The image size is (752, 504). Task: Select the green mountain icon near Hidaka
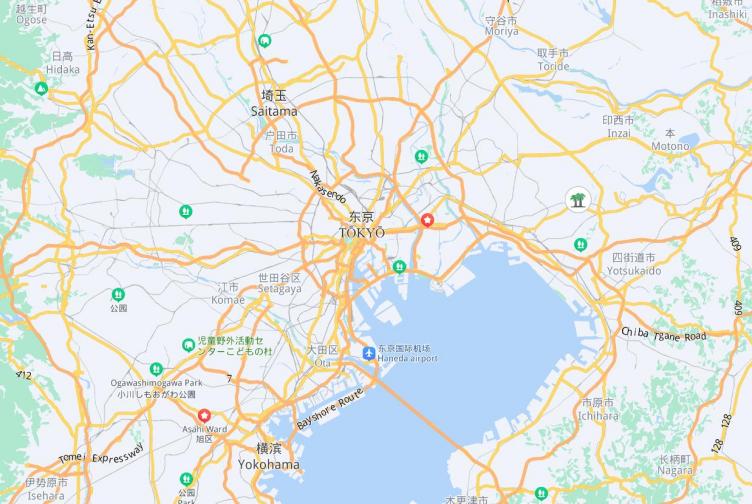[41, 89]
